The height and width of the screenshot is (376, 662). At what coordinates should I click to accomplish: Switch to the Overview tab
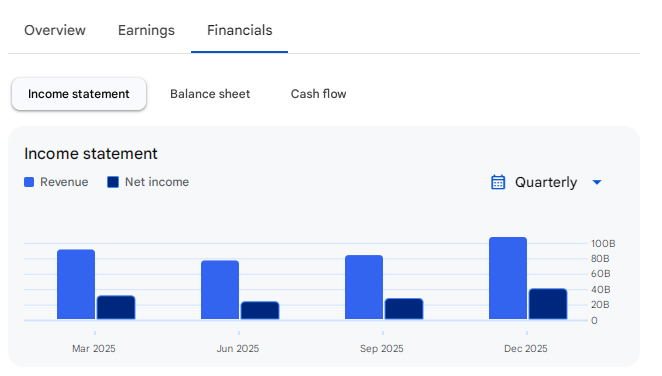click(x=55, y=30)
